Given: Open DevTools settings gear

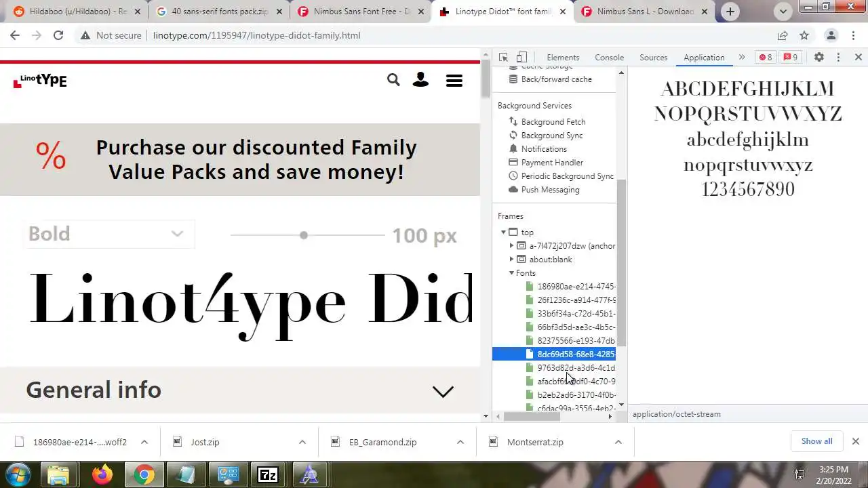Looking at the screenshot, I should (819, 57).
